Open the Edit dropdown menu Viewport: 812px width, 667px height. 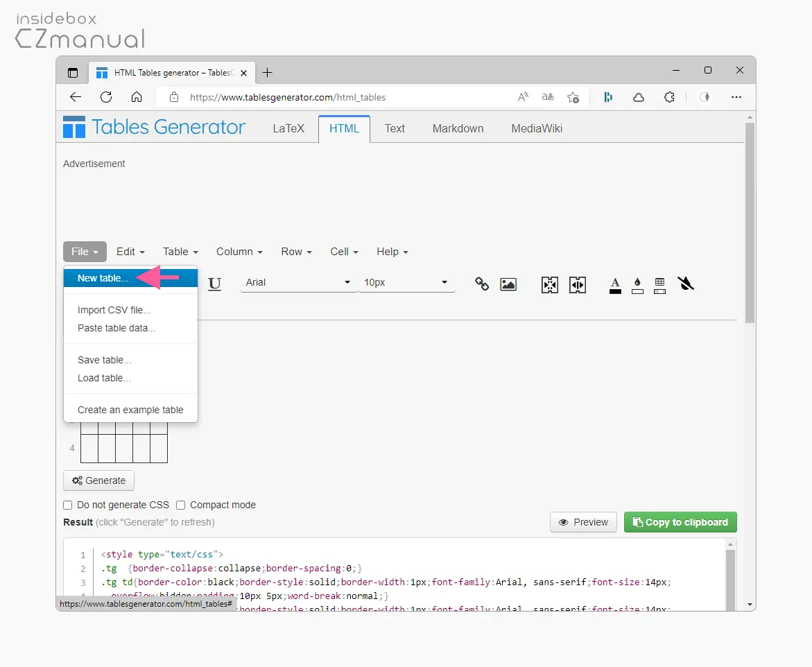pyautogui.click(x=130, y=252)
